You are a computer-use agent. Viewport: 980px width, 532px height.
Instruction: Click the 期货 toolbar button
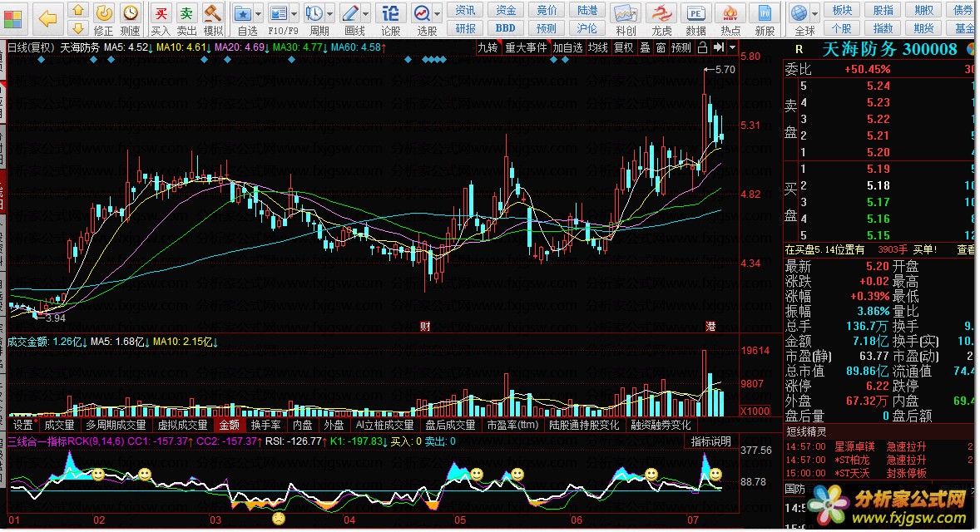[x=923, y=28]
